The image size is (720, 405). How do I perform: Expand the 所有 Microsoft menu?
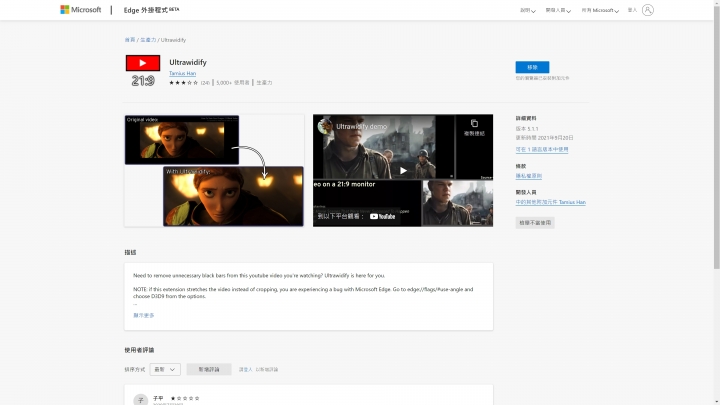click(600, 10)
